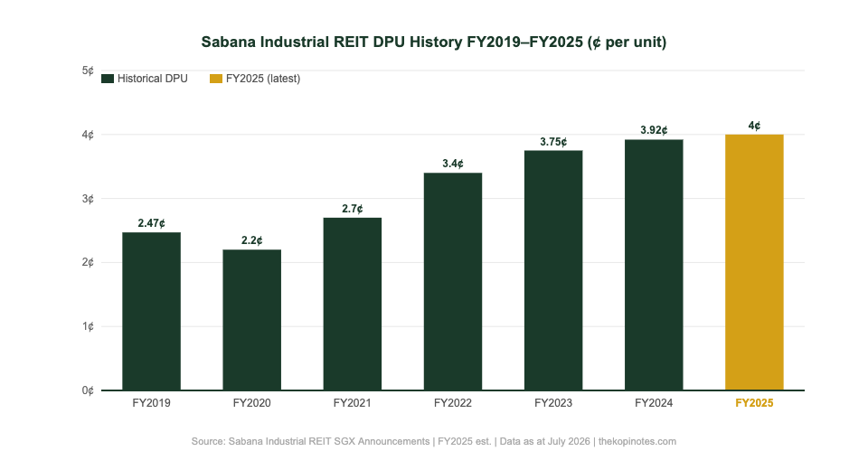This screenshot has width=868, height=470.
Task: Select the FY2022 bar
Action: [453, 281]
